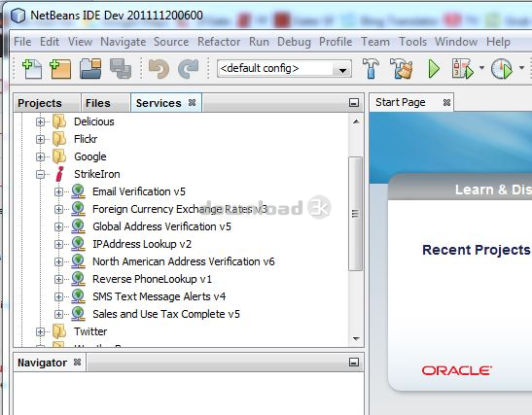Click the Undo arrow icon
532x415 pixels.
159,68
